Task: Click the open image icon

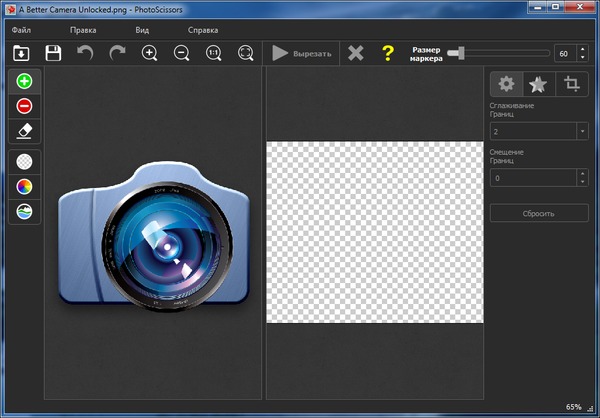Action: tap(22, 53)
